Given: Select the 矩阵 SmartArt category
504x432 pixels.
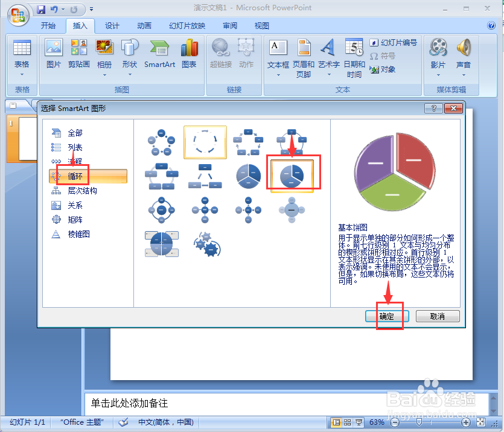Looking at the screenshot, I should point(88,220).
